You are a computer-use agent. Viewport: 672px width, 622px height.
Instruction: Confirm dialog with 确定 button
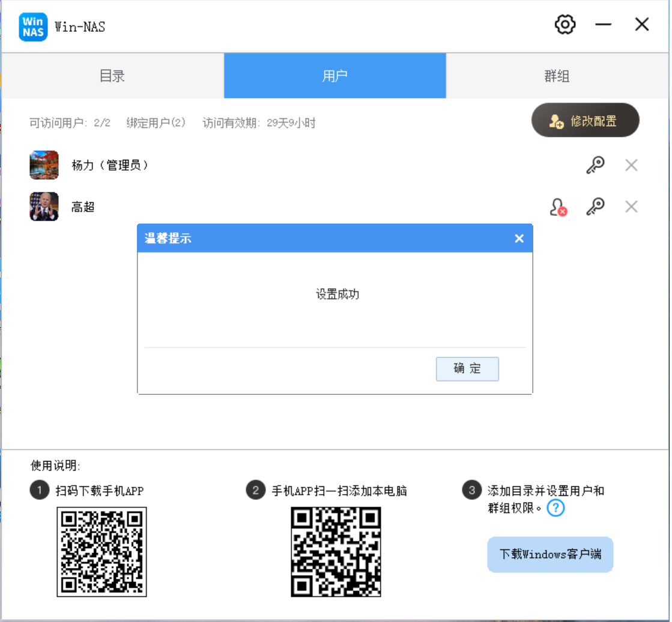tap(467, 369)
